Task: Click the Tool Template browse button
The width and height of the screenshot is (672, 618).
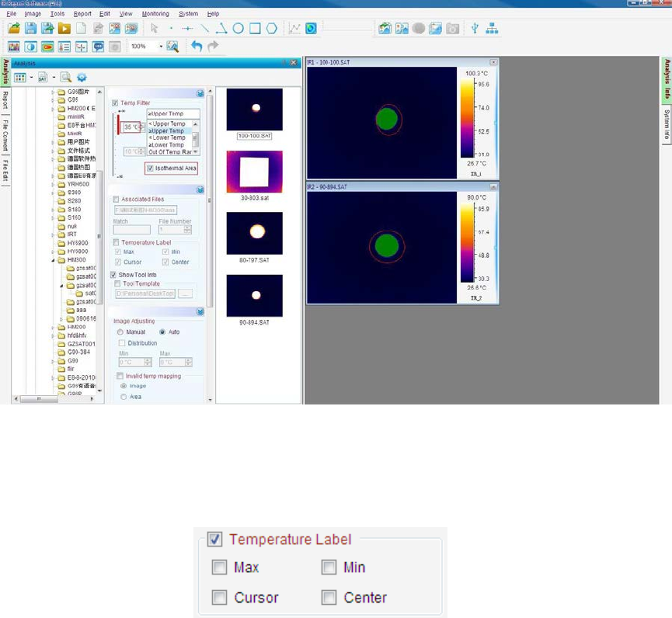Action: tap(185, 293)
